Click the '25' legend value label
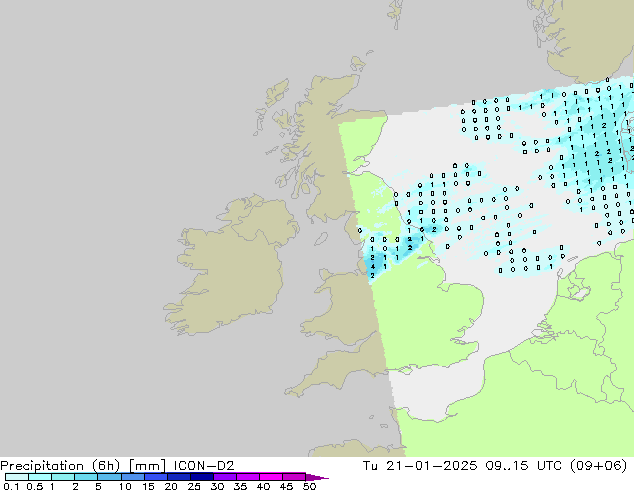Viewport: 634px width, 490px height. click(x=194, y=486)
